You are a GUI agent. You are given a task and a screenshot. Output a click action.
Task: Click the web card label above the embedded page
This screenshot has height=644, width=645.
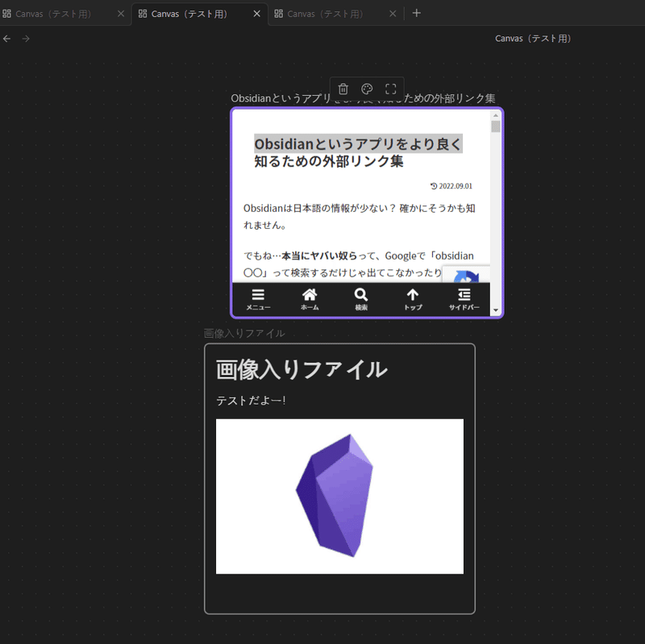tap(363, 98)
